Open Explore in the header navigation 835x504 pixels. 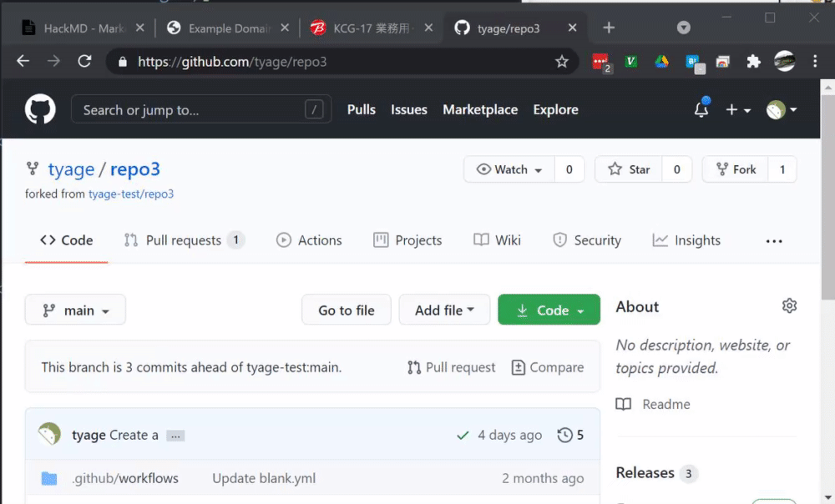click(x=555, y=109)
